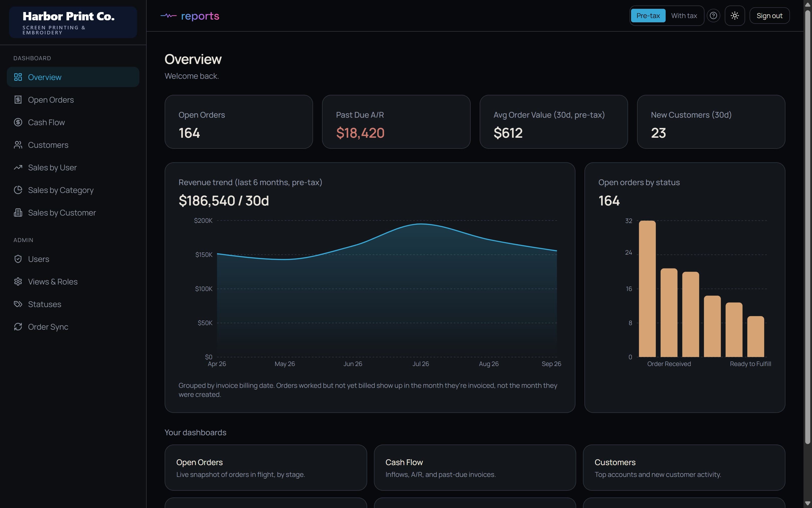Toggle light theme with sun icon
The image size is (812, 508).
[x=735, y=16]
